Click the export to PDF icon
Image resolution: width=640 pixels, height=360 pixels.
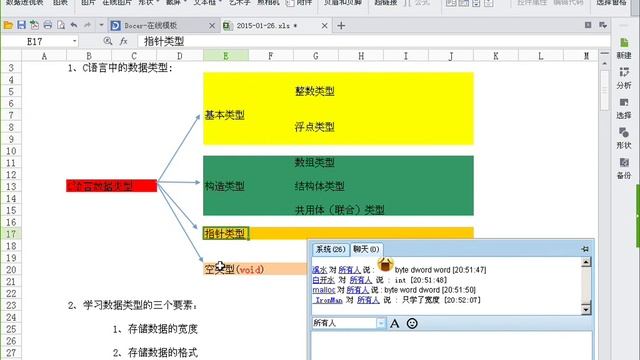point(34,25)
